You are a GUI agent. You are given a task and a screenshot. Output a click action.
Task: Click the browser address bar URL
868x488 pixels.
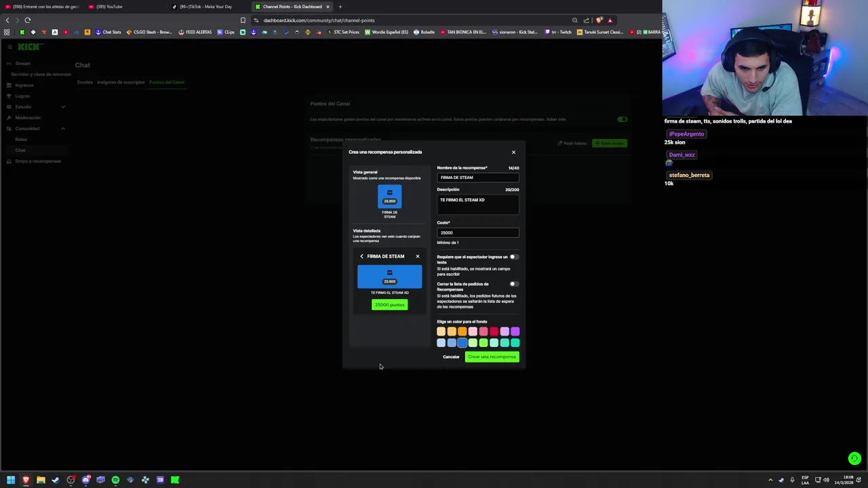coord(319,20)
